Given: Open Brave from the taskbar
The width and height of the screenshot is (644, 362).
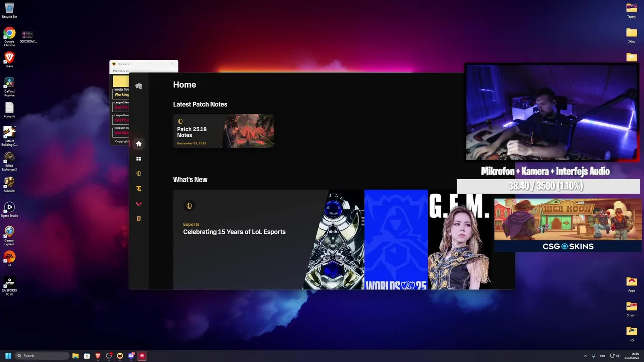Looking at the screenshot, I should pos(98,356).
